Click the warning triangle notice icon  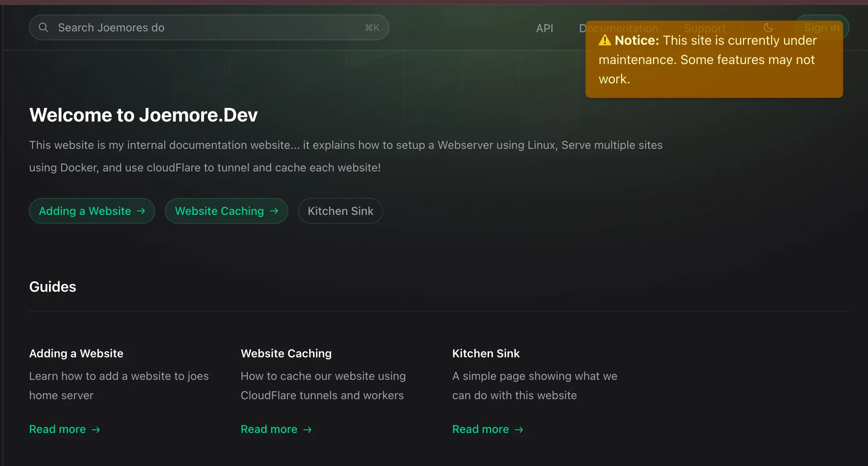pyautogui.click(x=605, y=40)
